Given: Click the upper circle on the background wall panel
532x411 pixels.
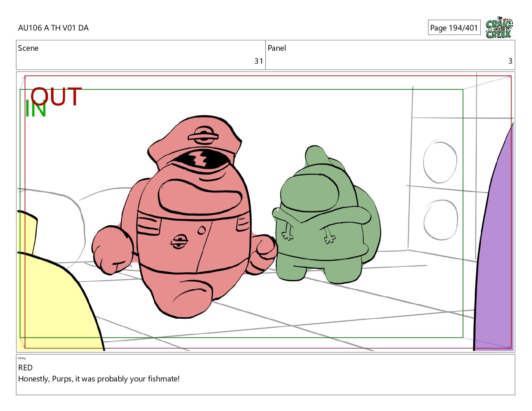Looking at the screenshot, I should [440, 162].
